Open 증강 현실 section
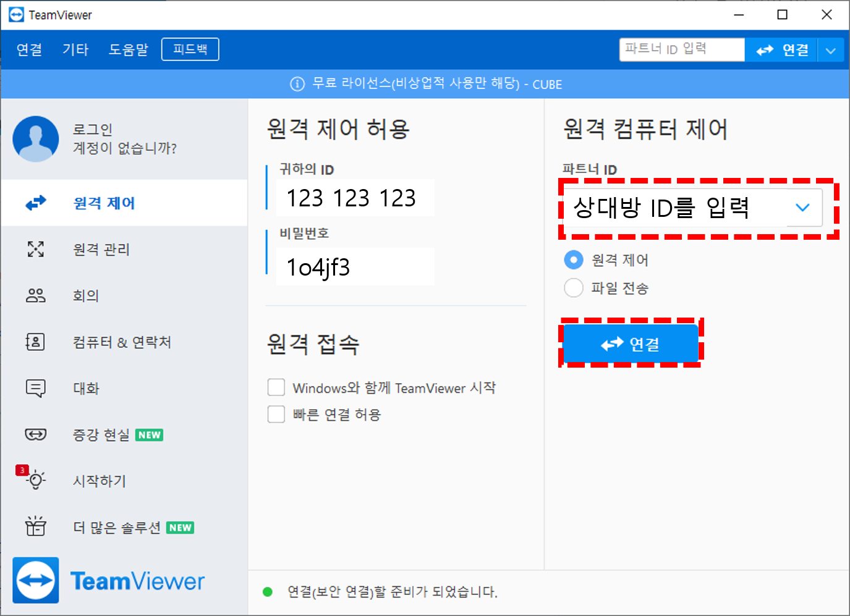 click(124, 434)
